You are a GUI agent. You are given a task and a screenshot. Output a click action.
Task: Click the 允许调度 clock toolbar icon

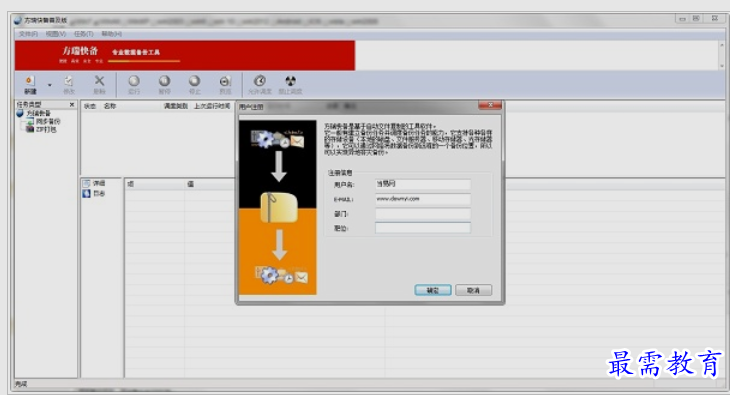(260, 85)
